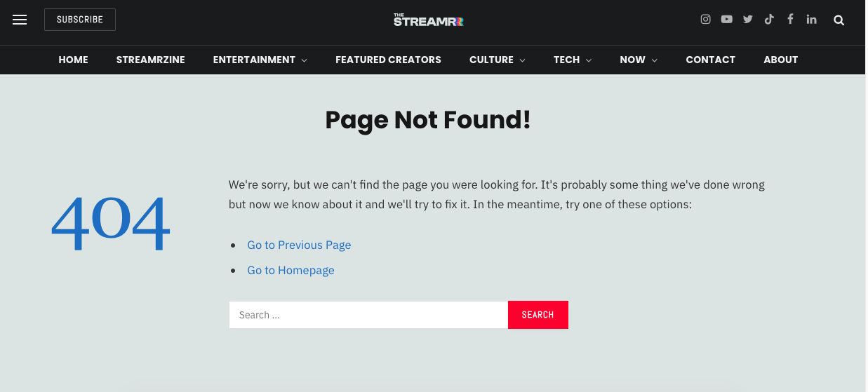Click the magnifying glass search icon
The height and width of the screenshot is (392, 868).
pos(839,20)
